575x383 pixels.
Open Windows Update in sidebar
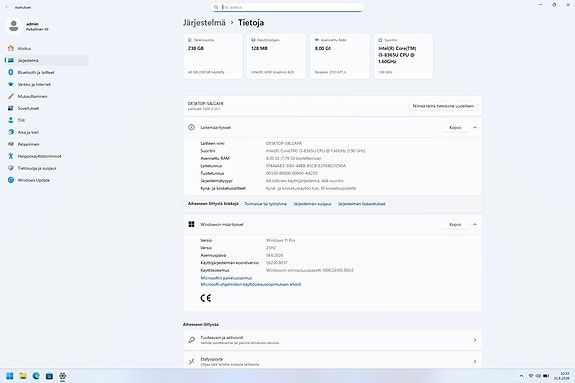47,180
